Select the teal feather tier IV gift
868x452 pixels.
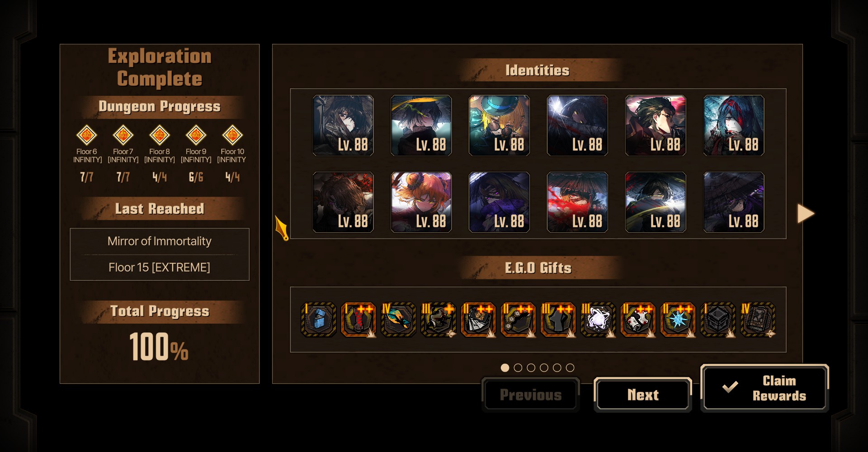(x=398, y=320)
